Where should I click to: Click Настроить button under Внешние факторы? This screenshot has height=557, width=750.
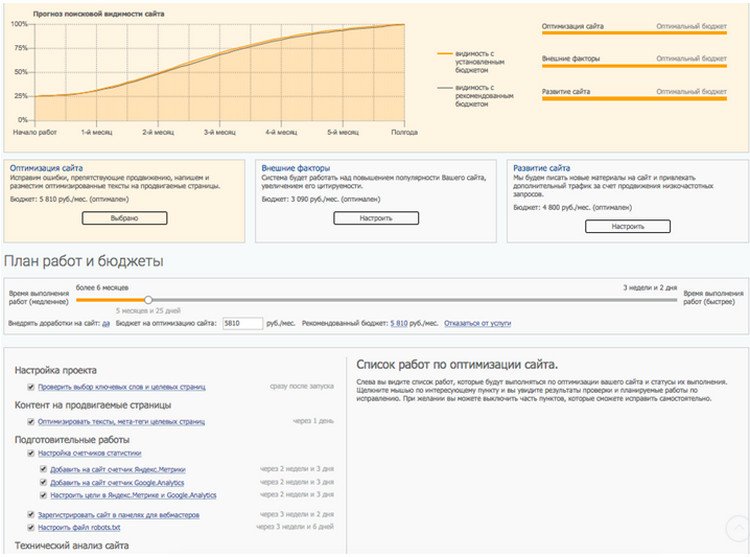point(376,218)
